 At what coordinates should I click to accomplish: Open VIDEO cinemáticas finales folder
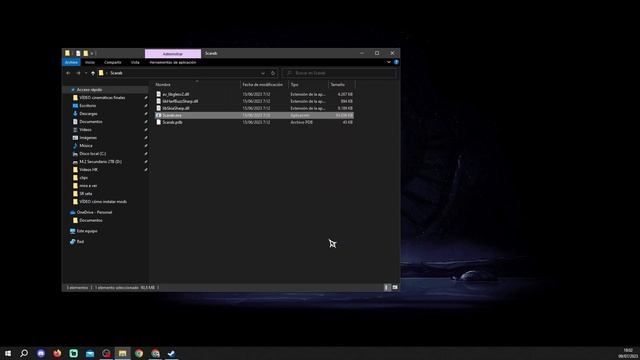tap(102, 98)
